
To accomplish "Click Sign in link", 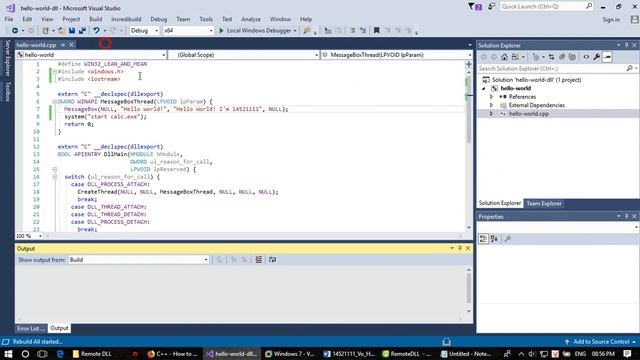I will [611, 20].
